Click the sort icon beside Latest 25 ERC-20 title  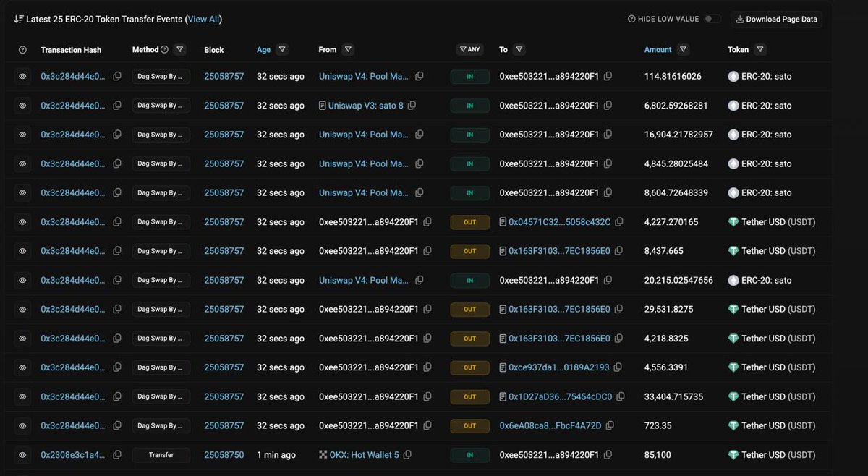pyautogui.click(x=18, y=20)
